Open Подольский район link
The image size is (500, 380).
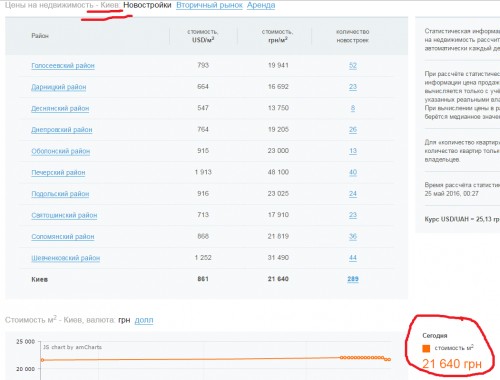pyautogui.click(x=60, y=194)
